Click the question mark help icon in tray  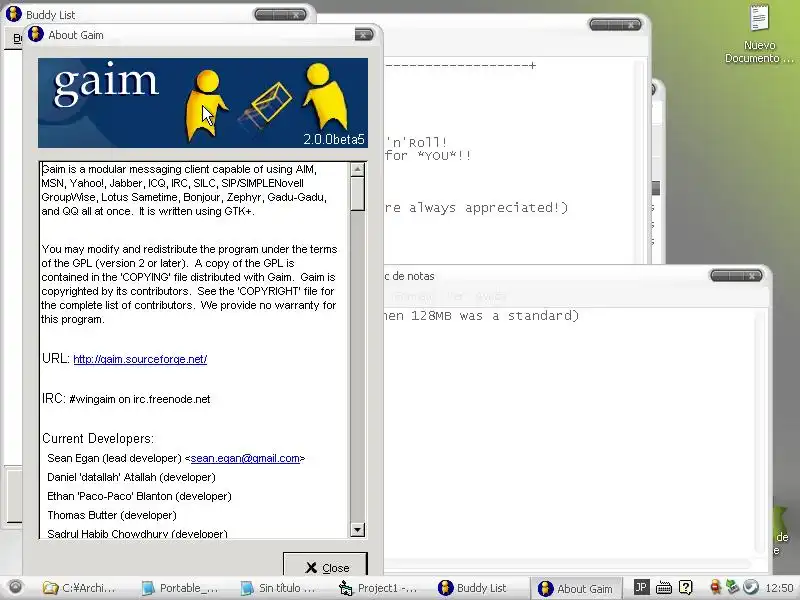[x=686, y=587]
